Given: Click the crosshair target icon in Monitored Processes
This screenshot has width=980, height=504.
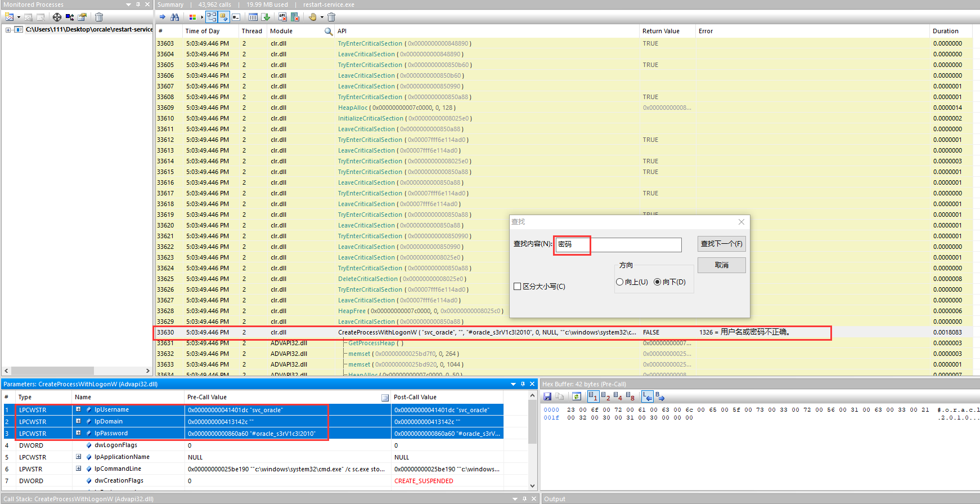Looking at the screenshot, I should coord(57,17).
